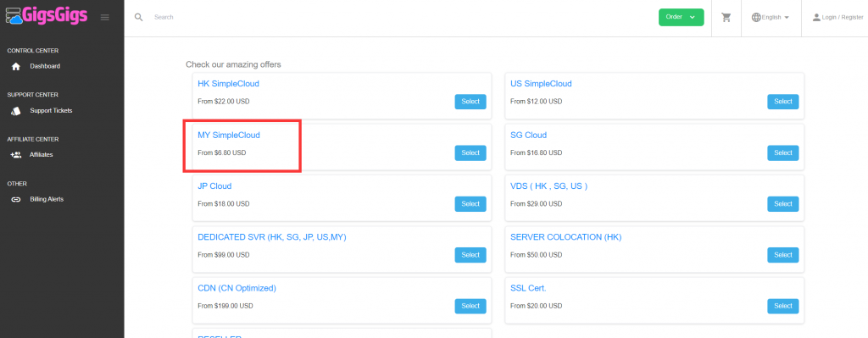Click the globe language icon
This screenshot has width=868, height=338.
(756, 17)
